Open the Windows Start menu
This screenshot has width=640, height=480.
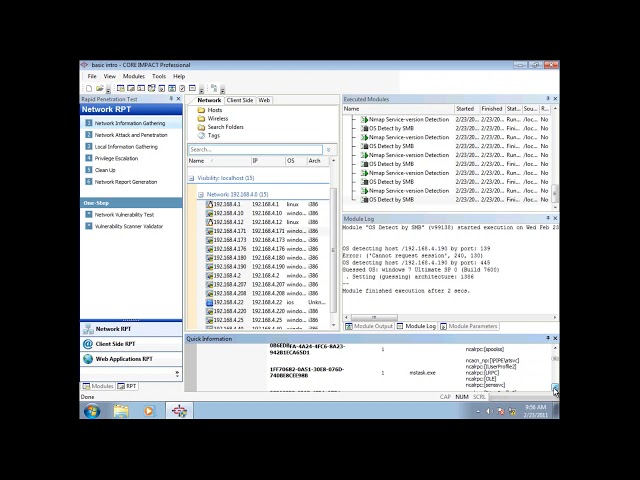click(92, 411)
